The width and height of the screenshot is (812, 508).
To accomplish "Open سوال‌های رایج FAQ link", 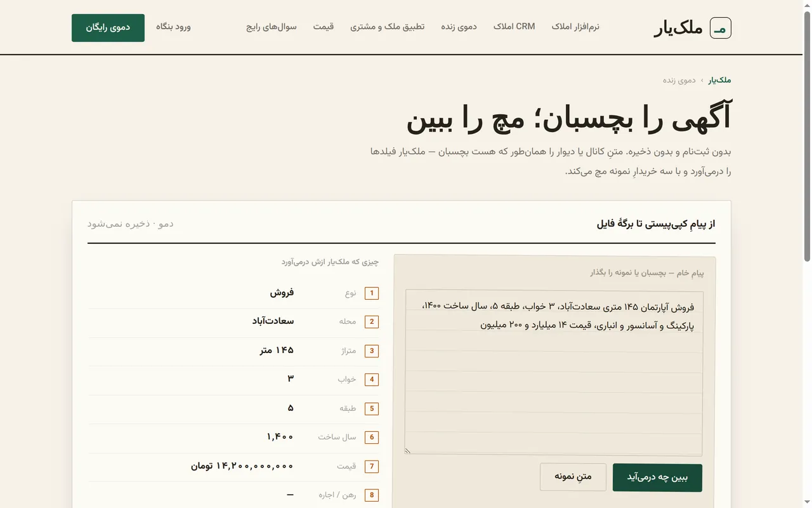I will [272, 27].
